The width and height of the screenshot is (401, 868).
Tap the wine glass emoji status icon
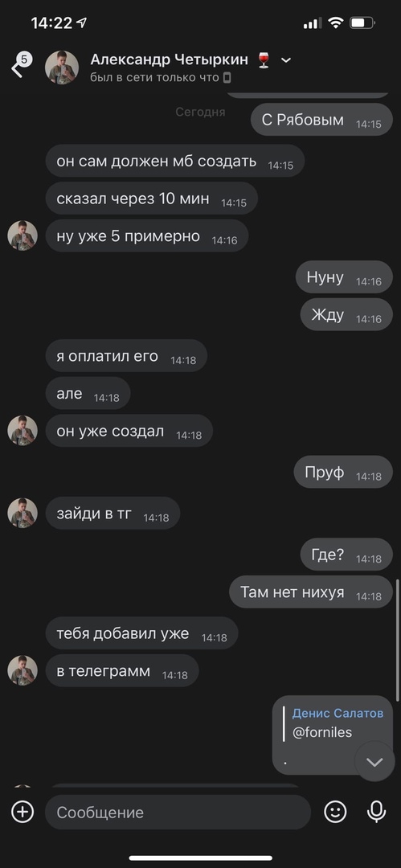[x=264, y=59]
